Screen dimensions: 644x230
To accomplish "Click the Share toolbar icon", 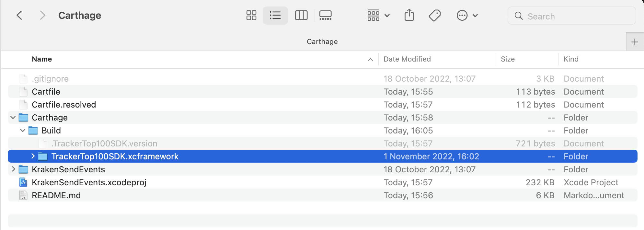I will coord(409,16).
